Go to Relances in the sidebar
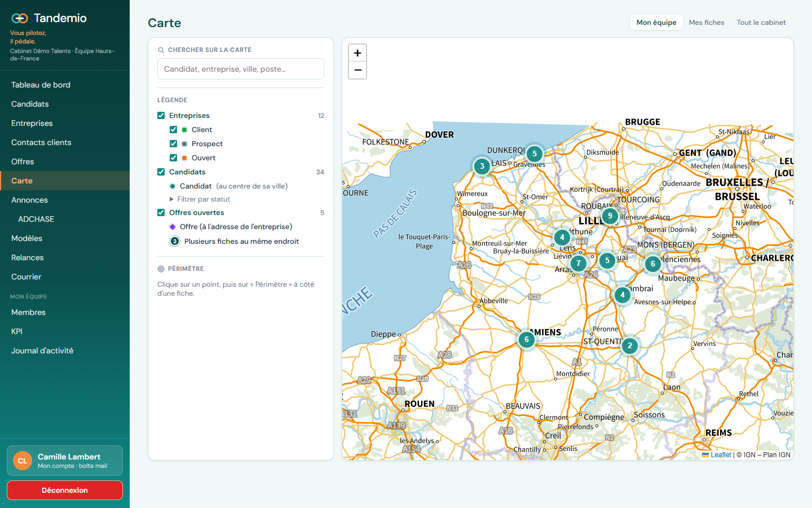 [65, 257]
